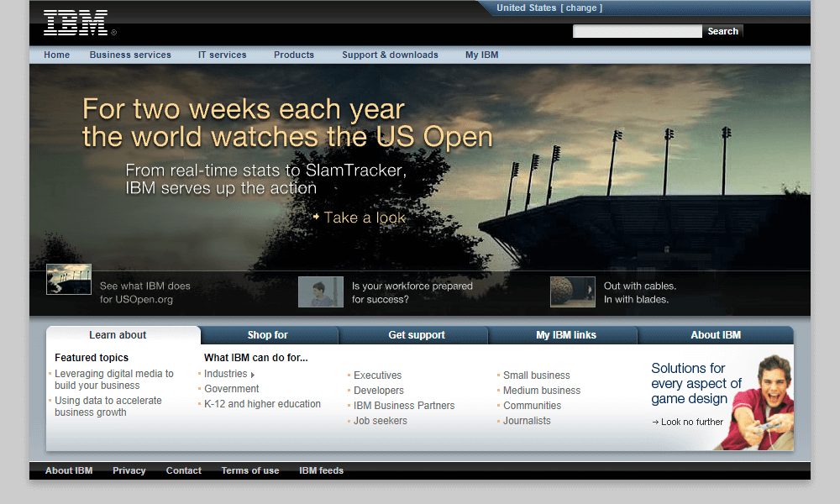Click the Search button
The height and width of the screenshot is (504, 840).
tap(722, 32)
